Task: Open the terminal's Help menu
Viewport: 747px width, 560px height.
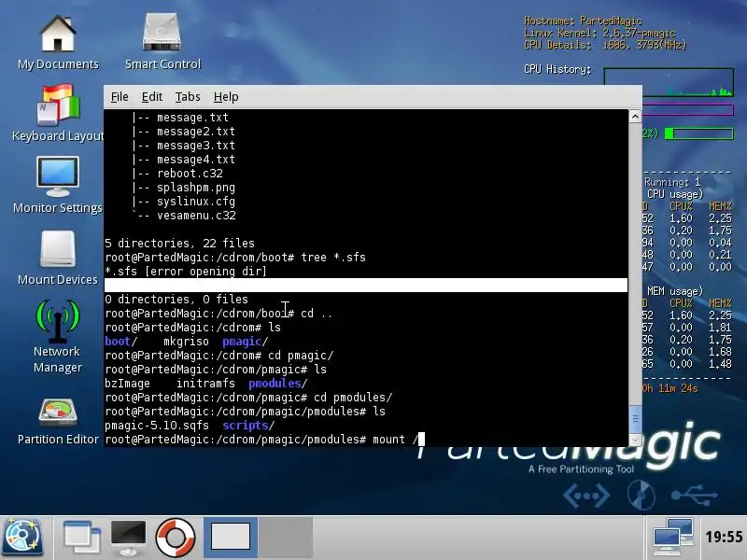Action: pos(226,97)
